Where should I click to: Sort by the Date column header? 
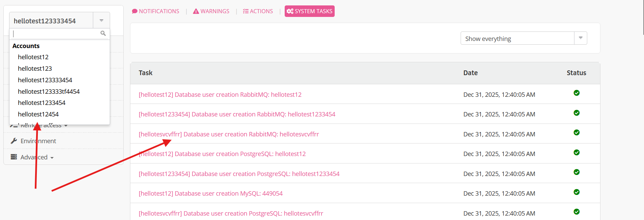[x=470, y=73]
